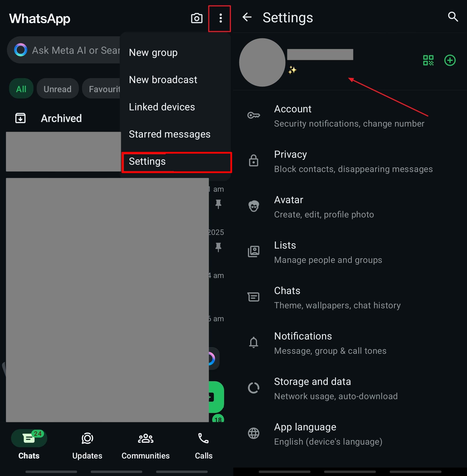Tap the Account key icon
467x476 pixels.
[254, 115]
